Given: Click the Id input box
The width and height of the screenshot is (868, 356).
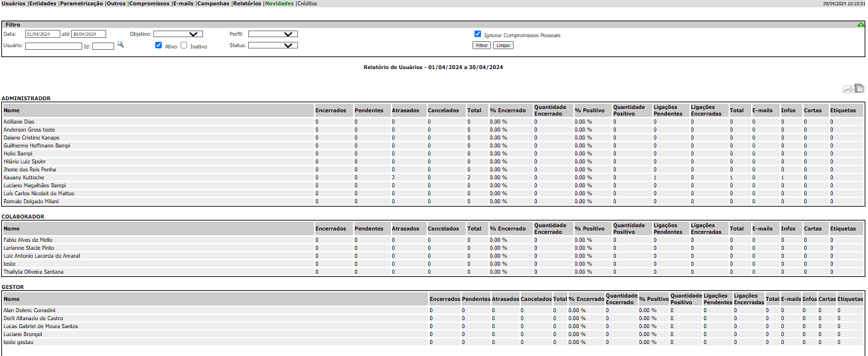Looking at the screenshot, I should 103,46.
